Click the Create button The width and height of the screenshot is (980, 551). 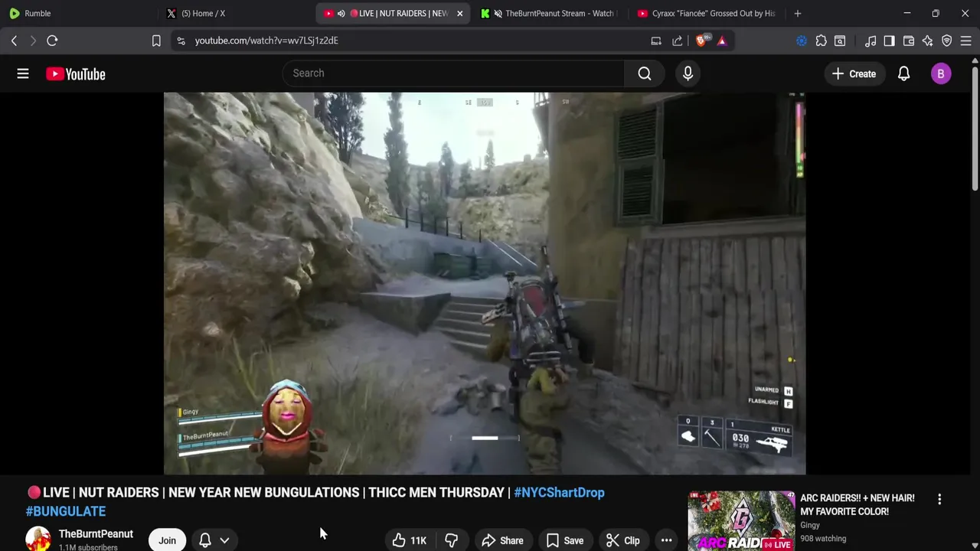point(854,73)
